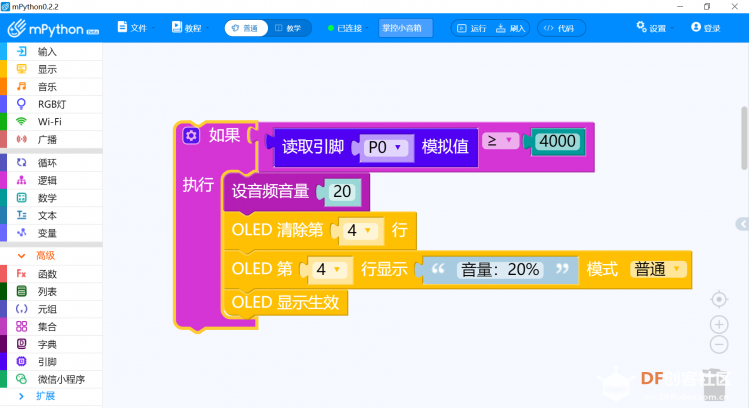Open the 输入 (Input) block category
This screenshot has width=749, height=408.
[x=51, y=52]
